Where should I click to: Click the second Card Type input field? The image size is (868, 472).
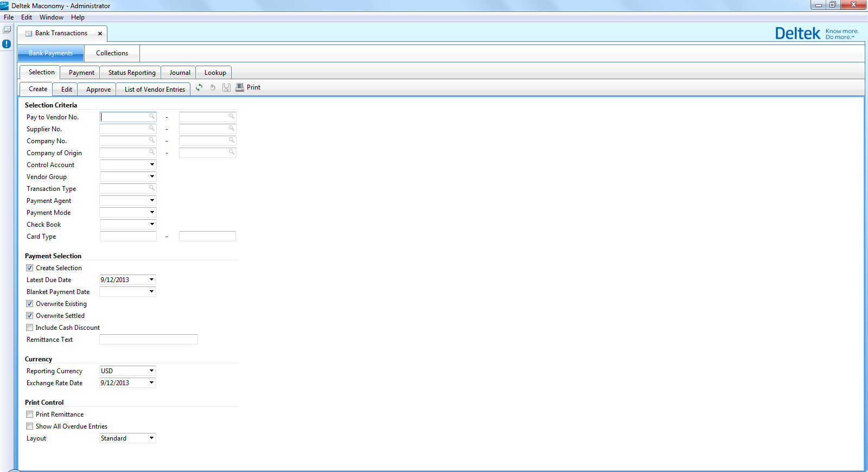point(207,236)
